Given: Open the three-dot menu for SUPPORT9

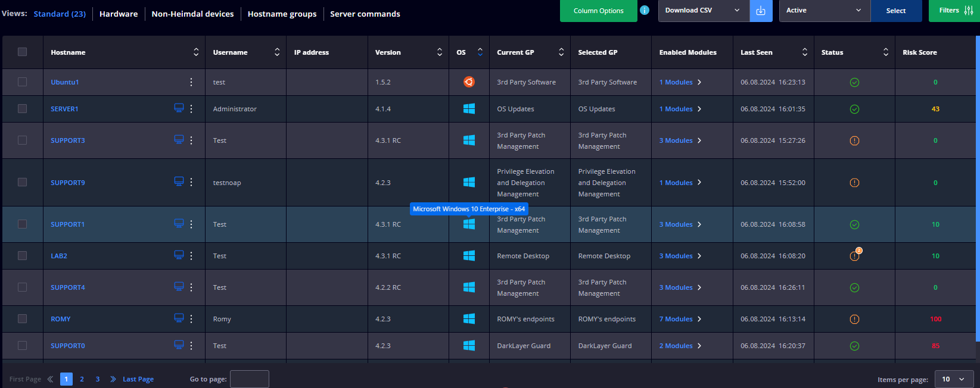Looking at the screenshot, I should point(191,182).
